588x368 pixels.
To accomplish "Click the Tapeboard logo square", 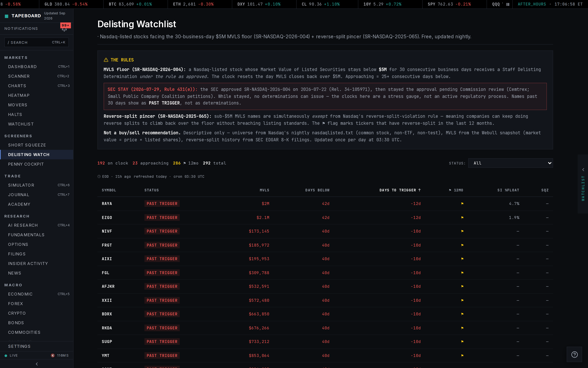I will tap(7, 16).
